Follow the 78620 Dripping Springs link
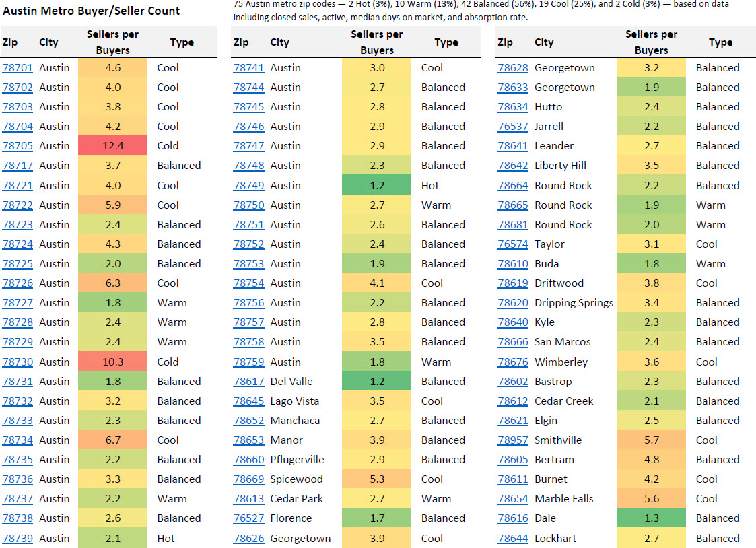The width and height of the screenshot is (756, 548). coord(512,302)
